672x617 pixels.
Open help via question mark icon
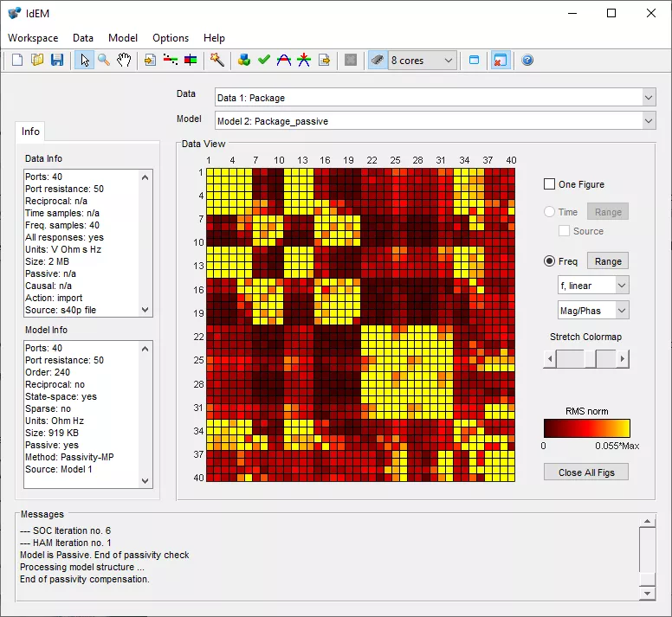[527, 61]
